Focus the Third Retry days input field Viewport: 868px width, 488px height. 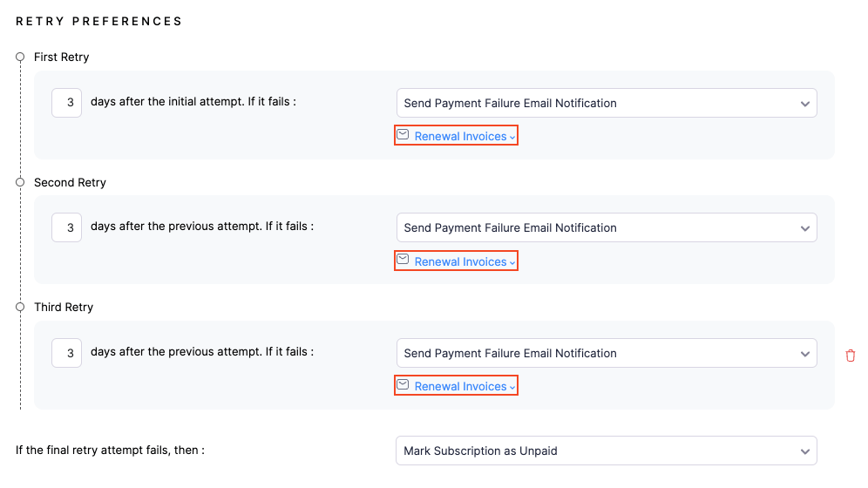(x=67, y=353)
